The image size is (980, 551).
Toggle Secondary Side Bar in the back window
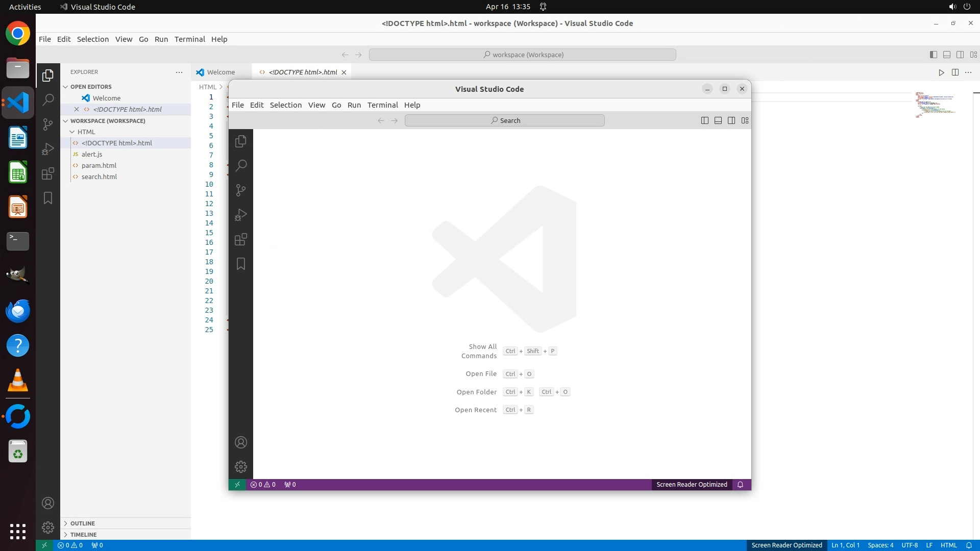tap(960, 55)
